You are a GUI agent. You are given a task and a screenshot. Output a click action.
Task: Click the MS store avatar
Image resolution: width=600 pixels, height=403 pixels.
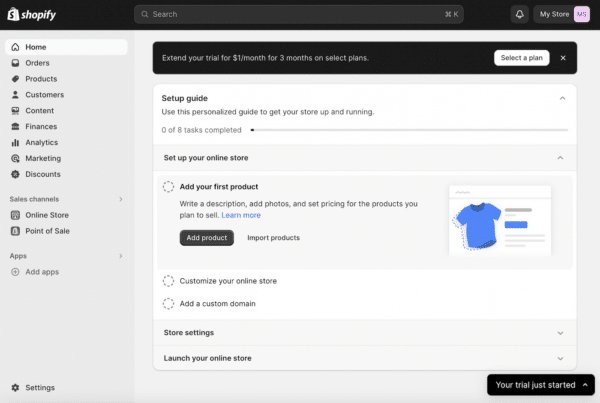click(581, 15)
